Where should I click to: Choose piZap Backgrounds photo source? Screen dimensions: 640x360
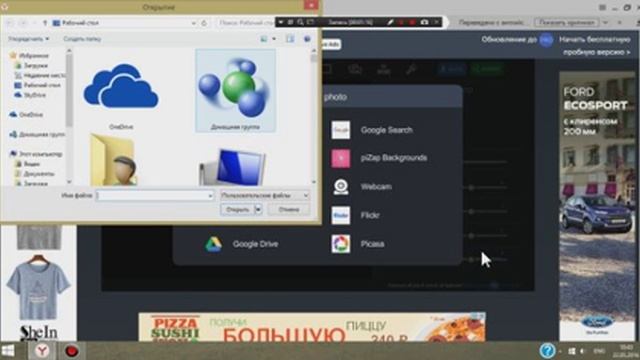pos(379,158)
